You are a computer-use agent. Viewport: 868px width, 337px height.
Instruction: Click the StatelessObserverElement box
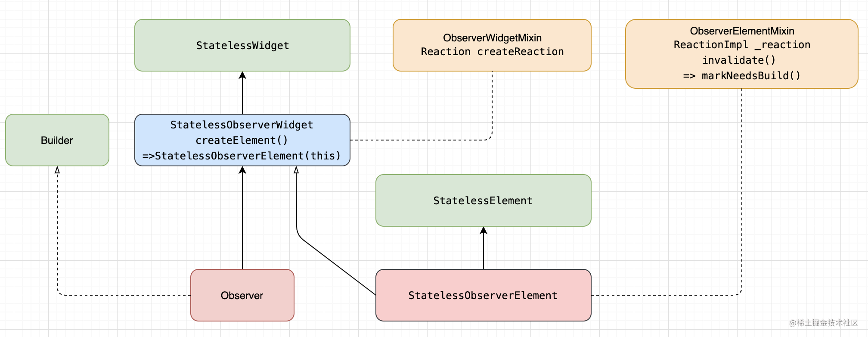(484, 295)
